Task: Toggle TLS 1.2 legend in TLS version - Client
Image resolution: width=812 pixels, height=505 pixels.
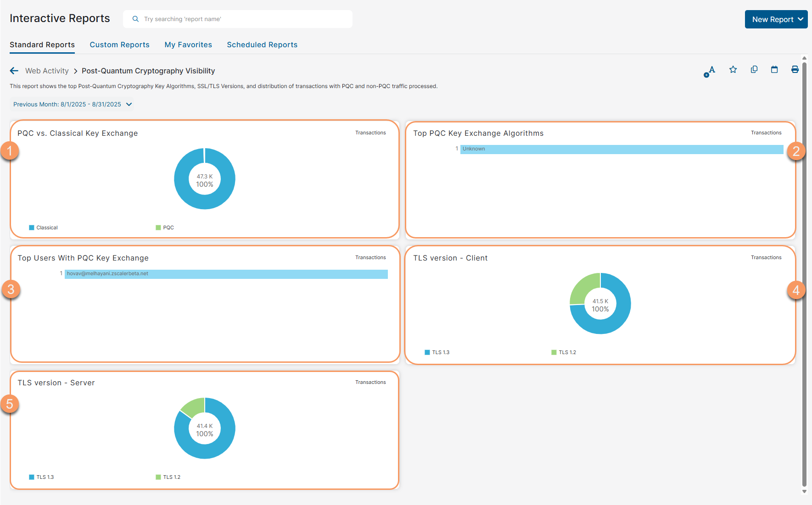Action: 564,352
